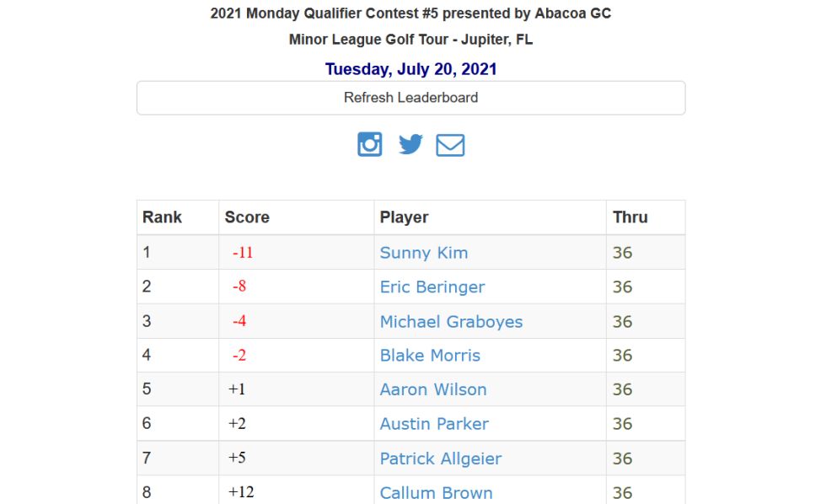The image size is (826, 504).
Task: Open Patrick Allgeier's player link
Action: (x=440, y=458)
